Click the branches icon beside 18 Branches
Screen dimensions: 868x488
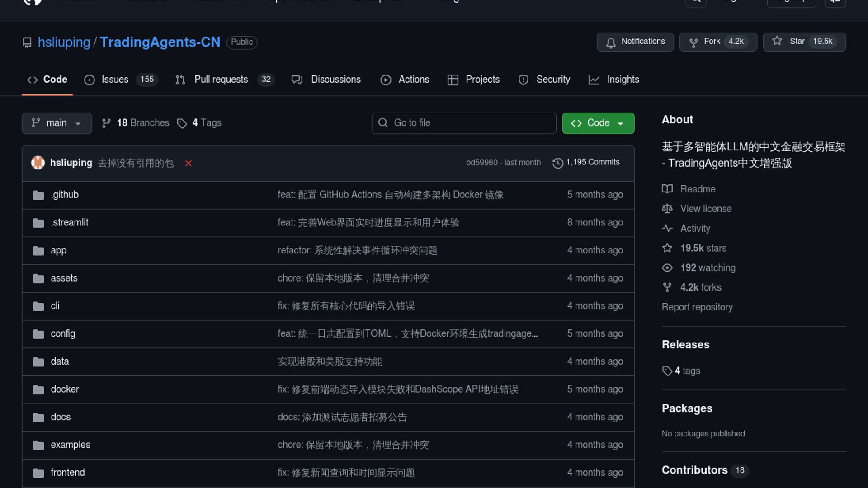106,123
